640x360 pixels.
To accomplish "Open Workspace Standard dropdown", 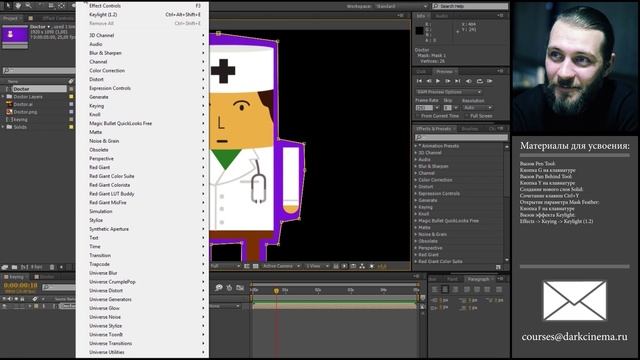I will click(401, 6).
